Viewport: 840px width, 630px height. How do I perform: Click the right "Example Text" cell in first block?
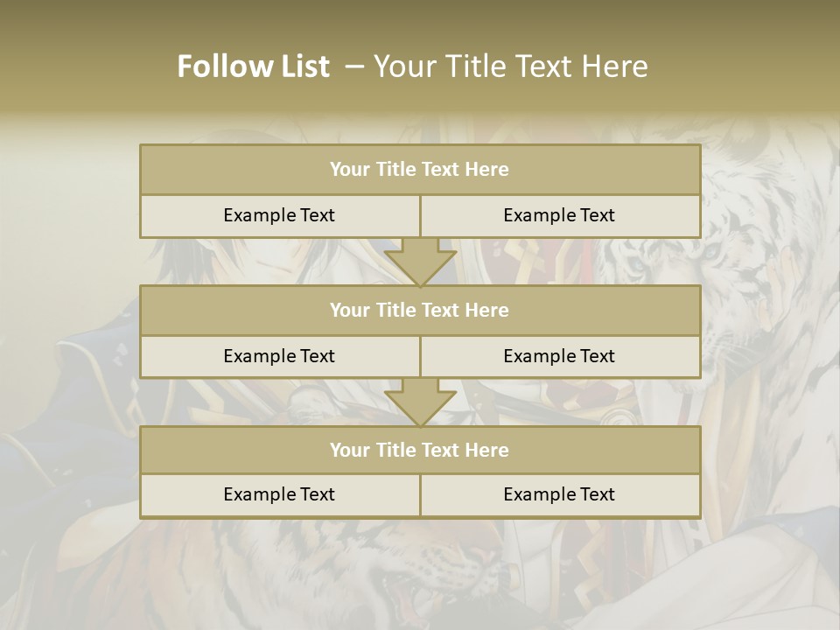pos(561,216)
